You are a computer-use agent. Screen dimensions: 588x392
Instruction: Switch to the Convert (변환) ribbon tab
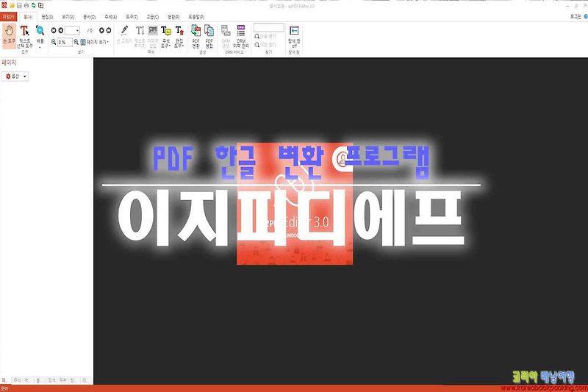(173, 17)
